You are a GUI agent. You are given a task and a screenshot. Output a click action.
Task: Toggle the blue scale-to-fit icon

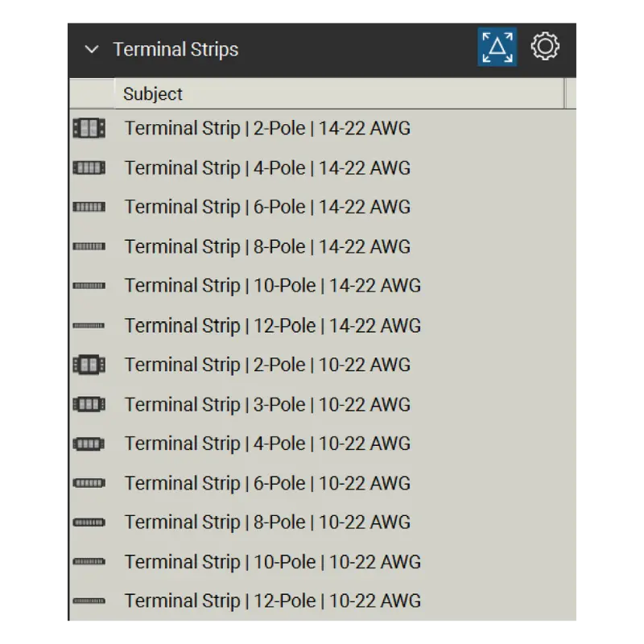497,47
